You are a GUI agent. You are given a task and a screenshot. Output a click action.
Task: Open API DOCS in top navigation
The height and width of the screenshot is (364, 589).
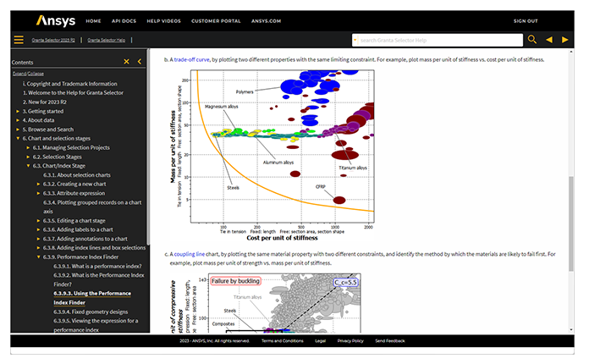(x=124, y=21)
